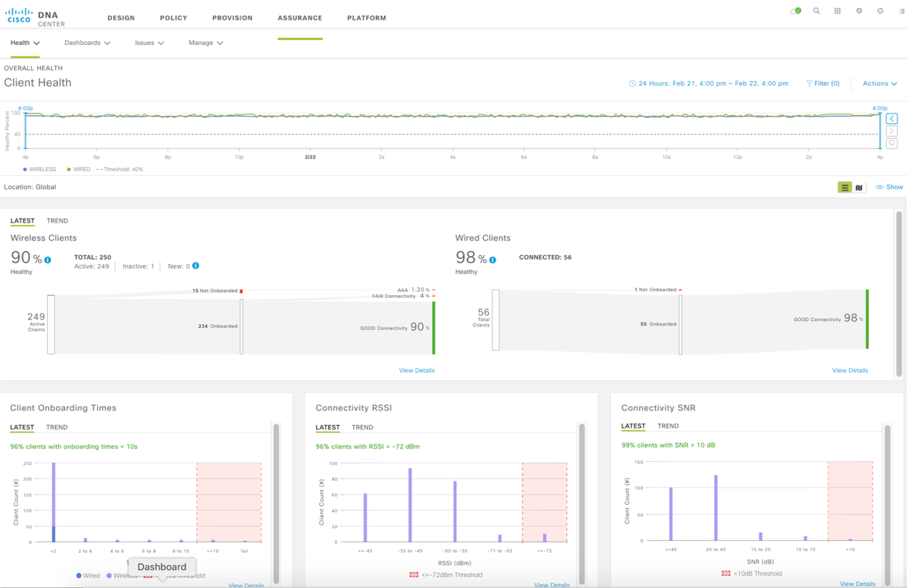Screen dimensions: 907x588
Task: Switch to map view toggle
Action: (859, 187)
